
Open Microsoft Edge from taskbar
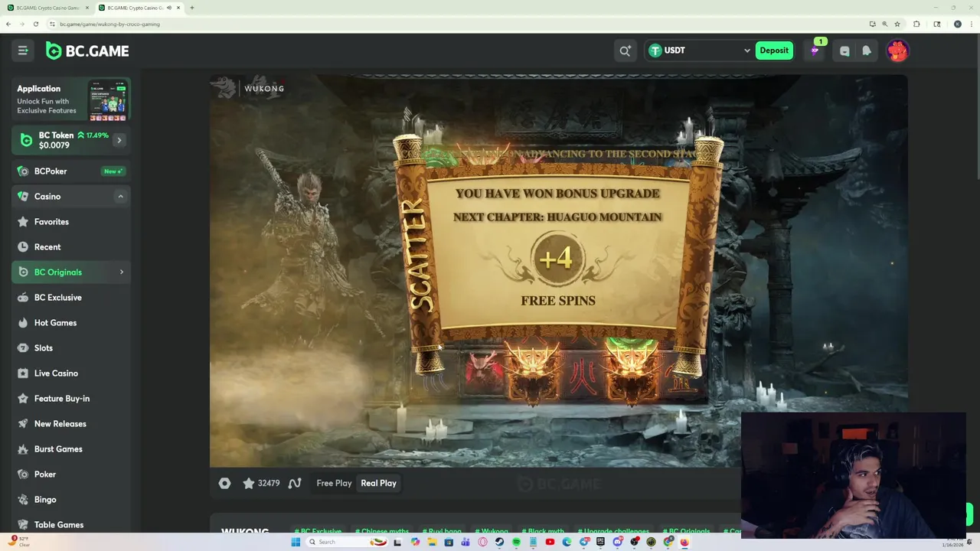[x=567, y=542]
